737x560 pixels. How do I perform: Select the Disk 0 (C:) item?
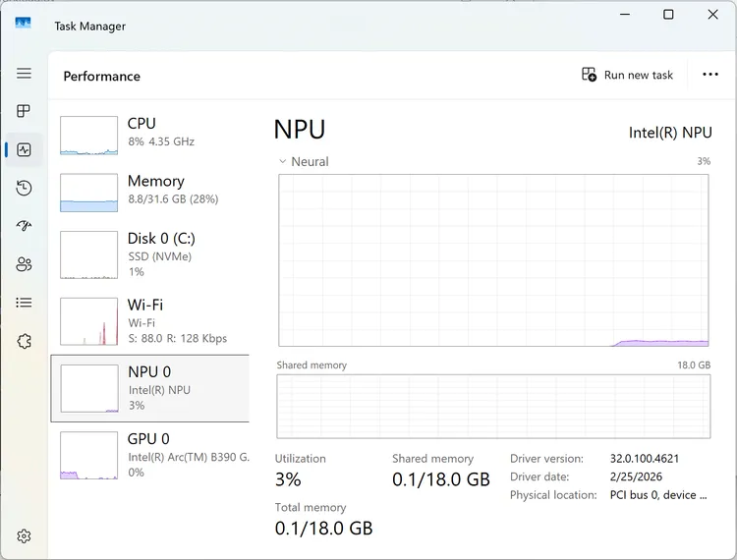(150, 254)
